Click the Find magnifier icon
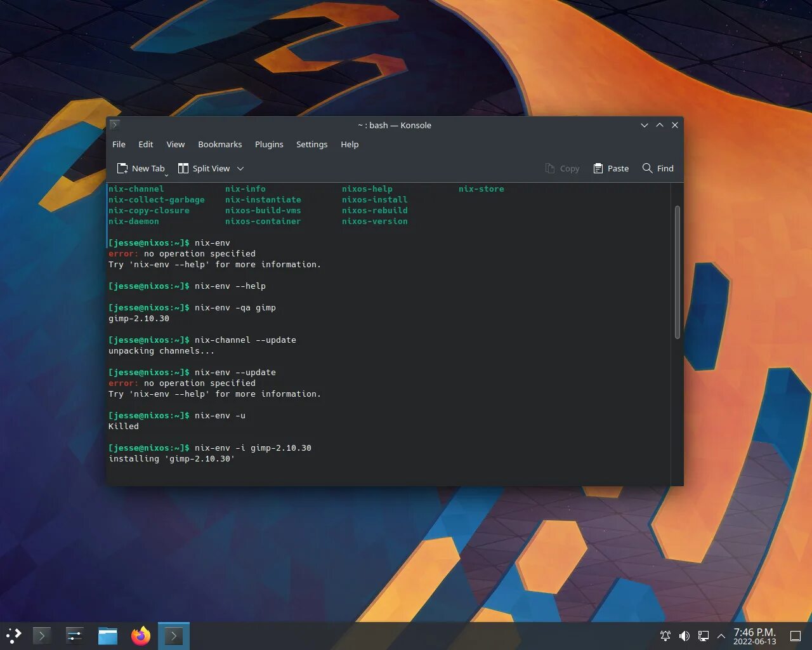 (647, 168)
